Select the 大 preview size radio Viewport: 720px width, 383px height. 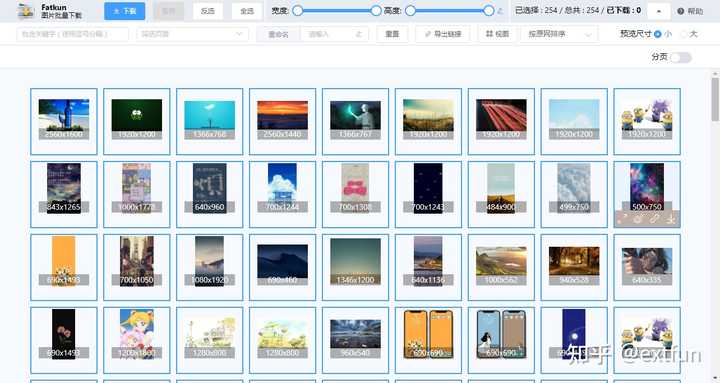click(x=684, y=34)
